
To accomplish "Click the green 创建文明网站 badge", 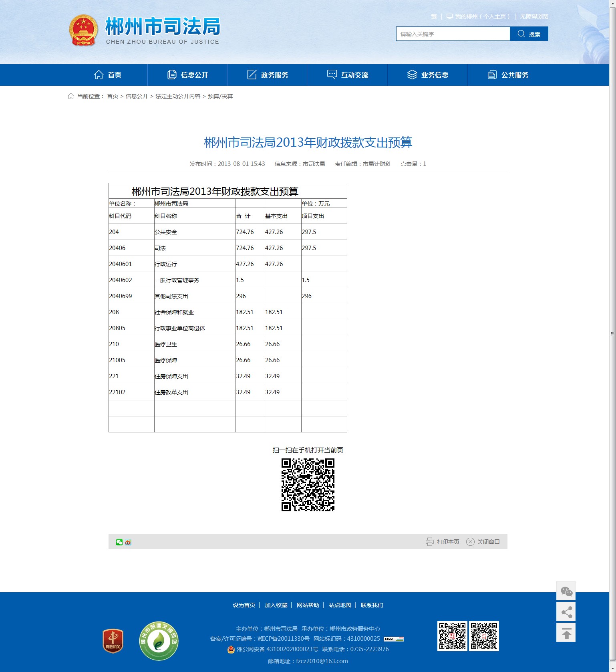I will (159, 641).
